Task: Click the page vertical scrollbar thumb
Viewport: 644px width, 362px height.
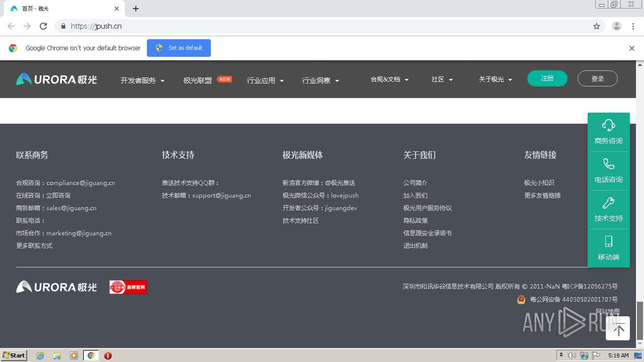Action: coord(640,320)
